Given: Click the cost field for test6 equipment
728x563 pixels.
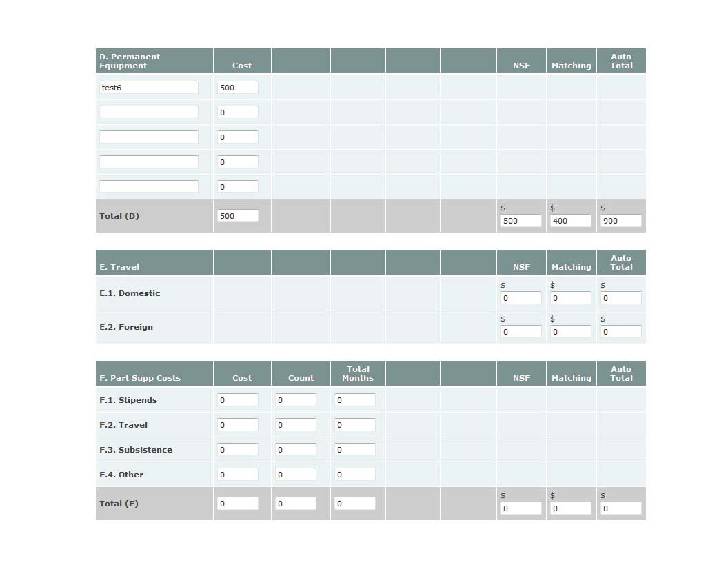Looking at the screenshot, I should click(237, 88).
